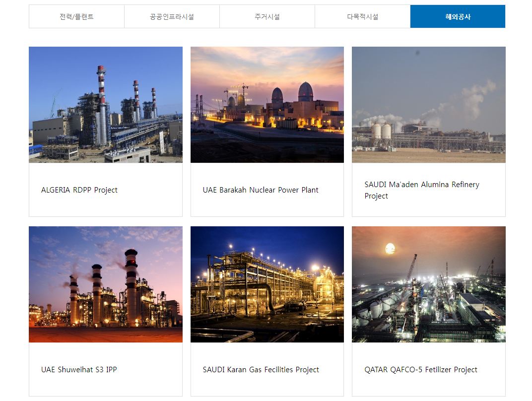
Task: Go to the 다목적시설 tab
Action: pos(362,17)
